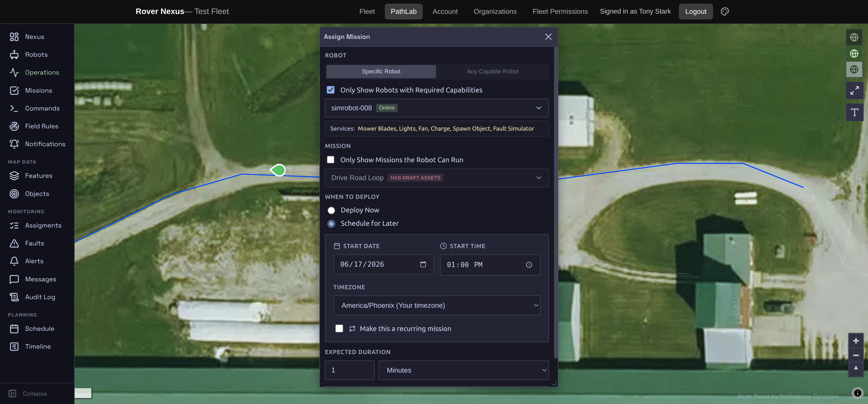Click the fullscreen expand map icon
The image size is (868, 404).
pyautogui.click(x=854, y=91)
